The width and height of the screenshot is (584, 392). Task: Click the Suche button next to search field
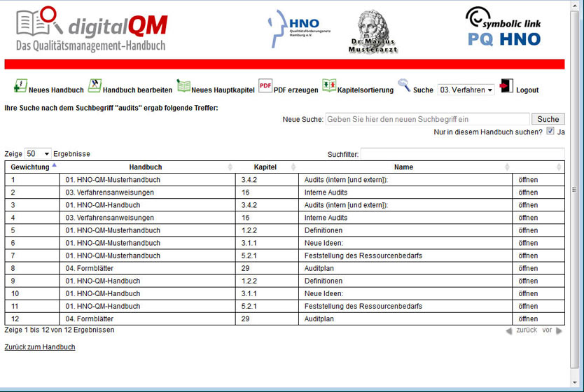[548, 119]
